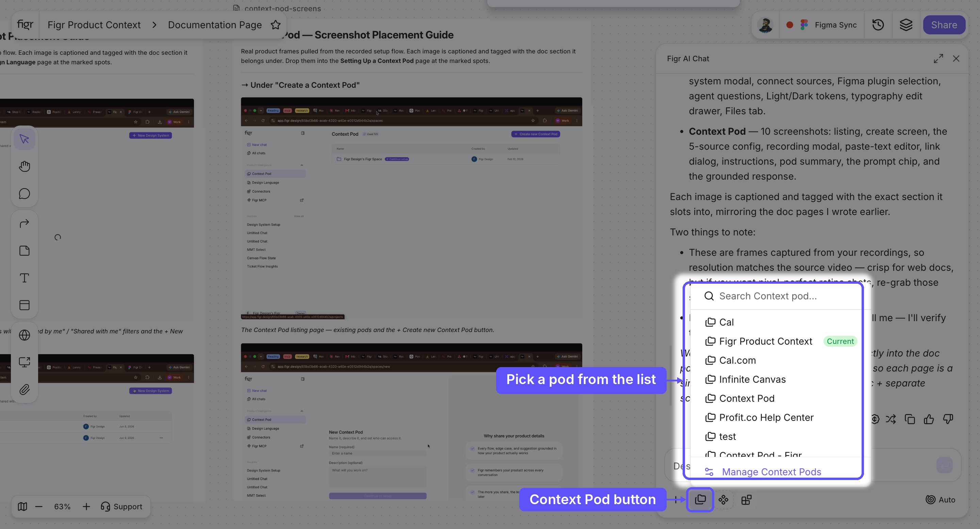Go to figr home logo
Viewport: 980px width, 529px height.
click(x=25, y=24)
